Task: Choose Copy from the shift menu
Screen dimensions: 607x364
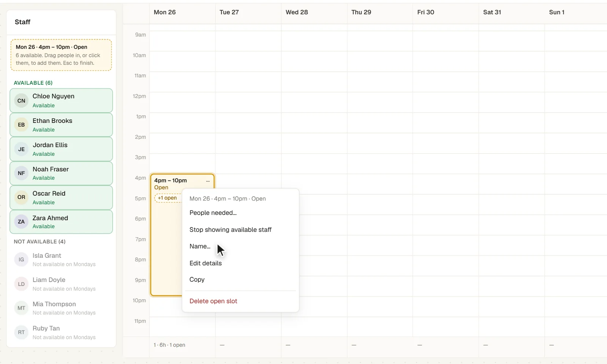Action: [x=241, y=279]
